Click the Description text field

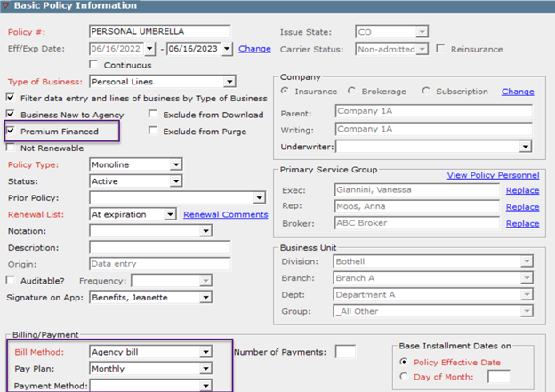[159, 247]
